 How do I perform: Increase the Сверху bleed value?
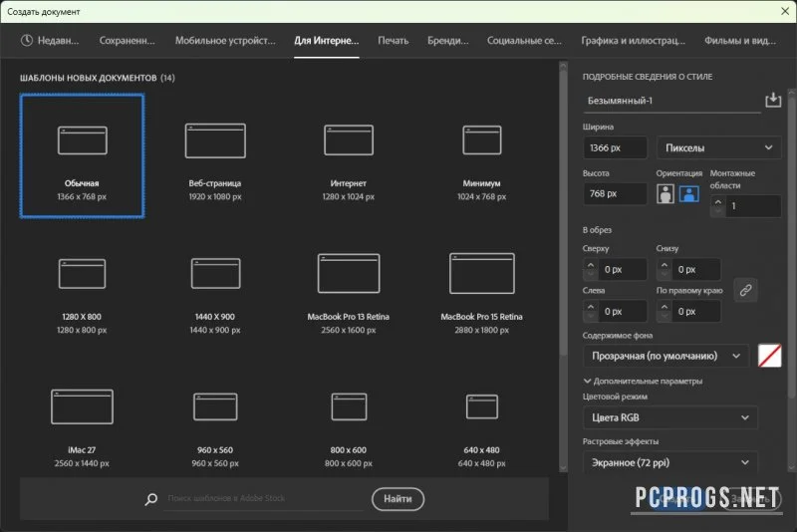pos(590,265)
